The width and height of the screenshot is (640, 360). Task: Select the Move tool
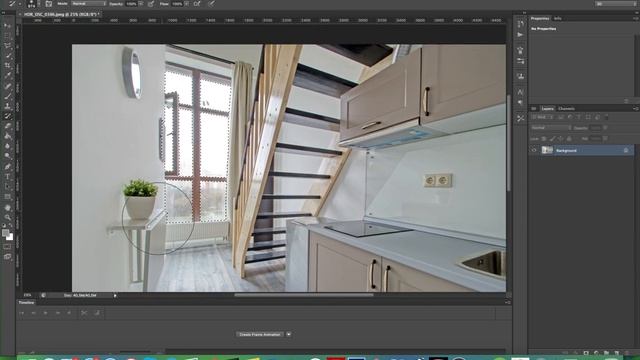7,25
